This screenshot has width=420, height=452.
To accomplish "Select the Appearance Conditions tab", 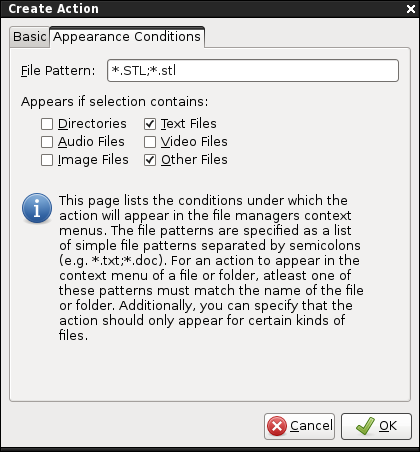I will 127,37.
